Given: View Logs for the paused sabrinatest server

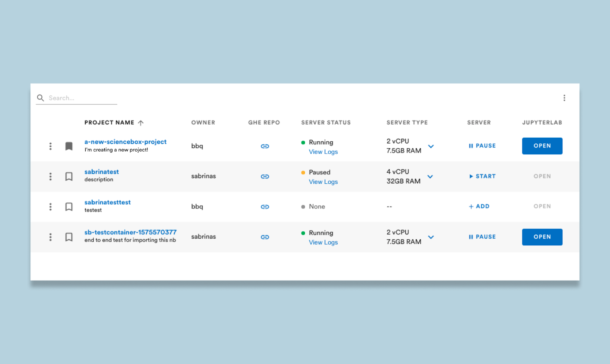Looking at the screenshot, I should [323, 182].
